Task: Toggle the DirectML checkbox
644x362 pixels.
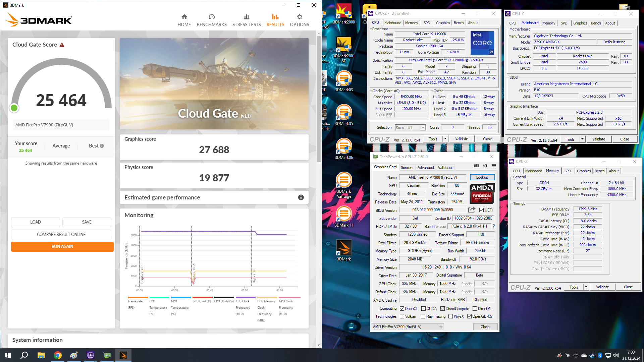Action: click(475, 309)
